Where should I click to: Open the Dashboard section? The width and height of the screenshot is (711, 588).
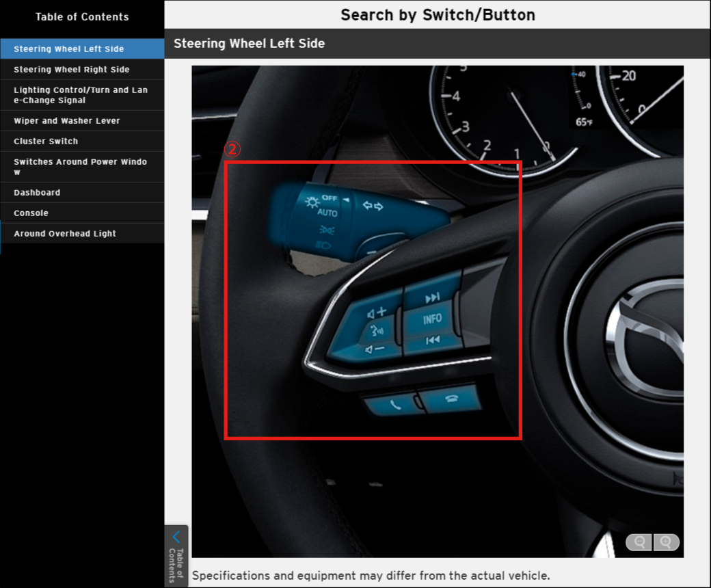click(82, 193)
